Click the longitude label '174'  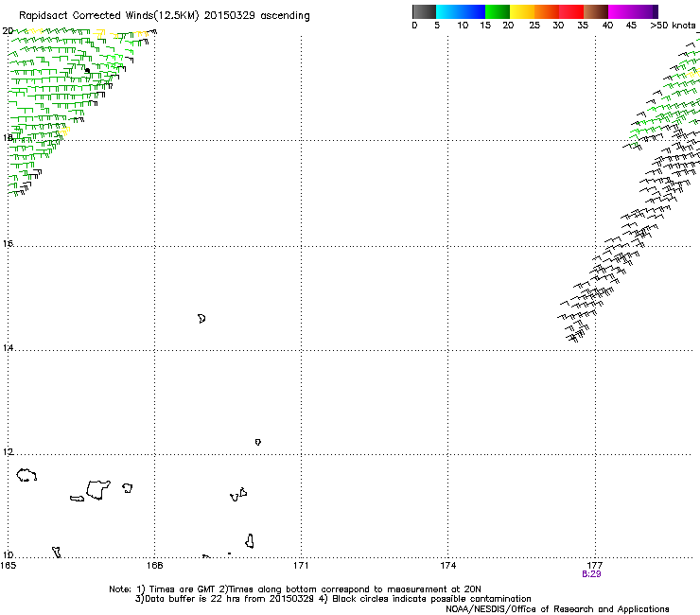[x=447, y=566]
